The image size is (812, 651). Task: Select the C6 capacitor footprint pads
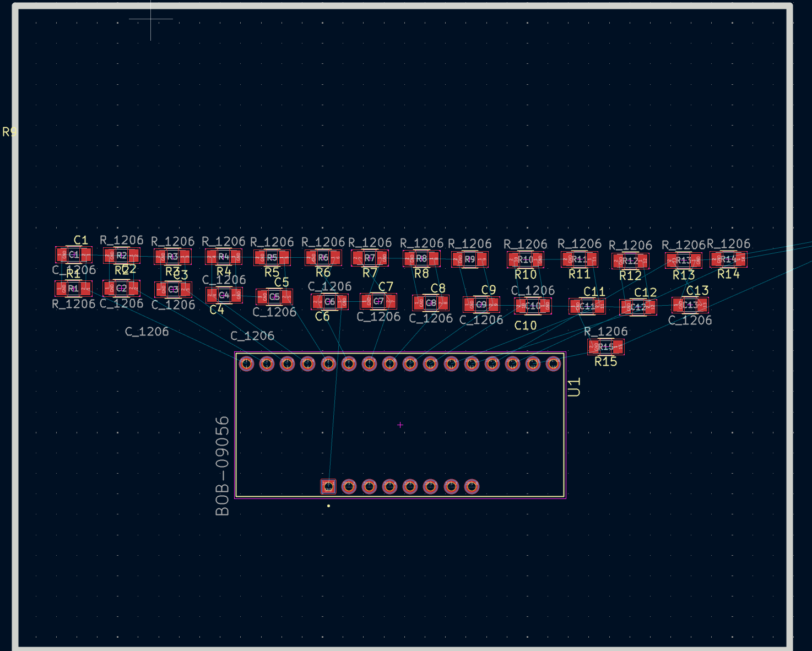pos(329,301)
